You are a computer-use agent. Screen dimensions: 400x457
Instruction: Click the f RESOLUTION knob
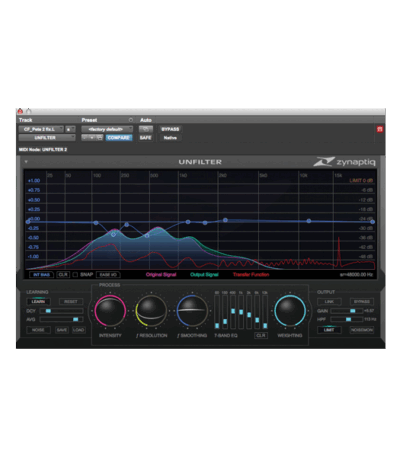(x=151, y=311)
